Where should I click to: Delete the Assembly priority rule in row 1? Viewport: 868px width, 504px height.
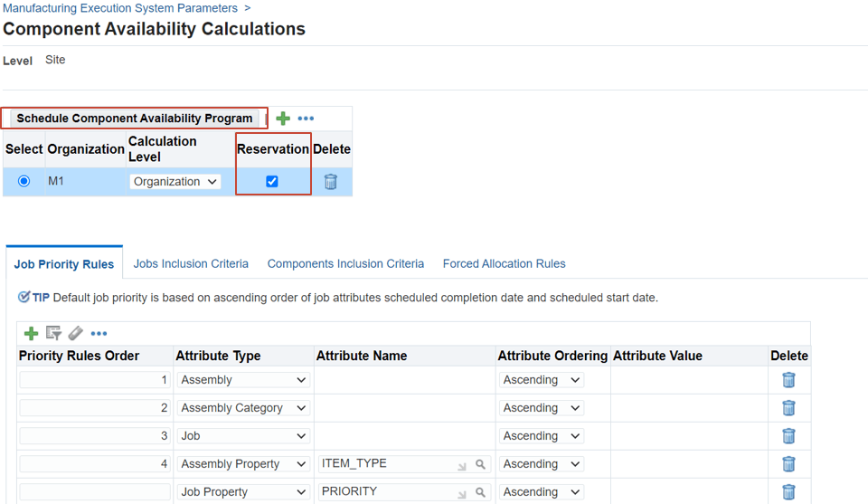788,380
